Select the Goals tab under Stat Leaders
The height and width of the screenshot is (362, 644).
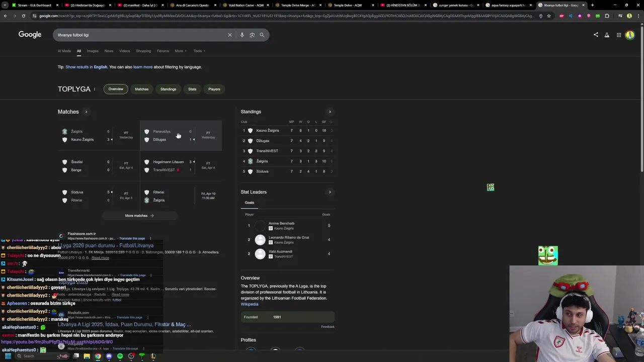tap(250, 203)
